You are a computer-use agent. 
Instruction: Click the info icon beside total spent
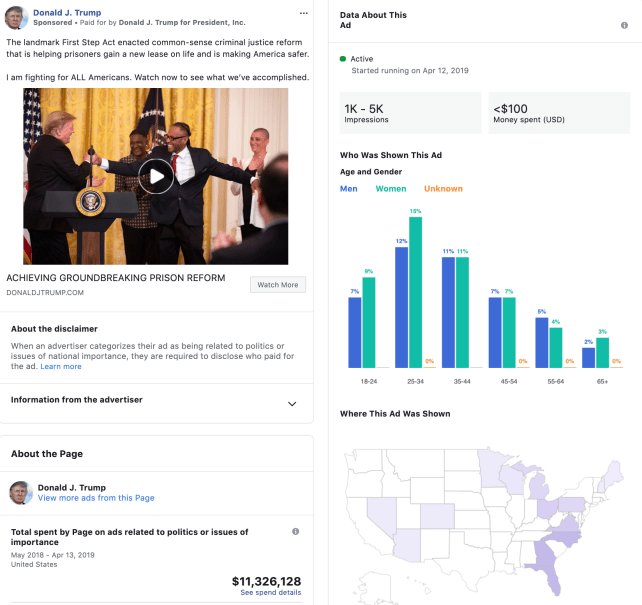pos(295,532)
